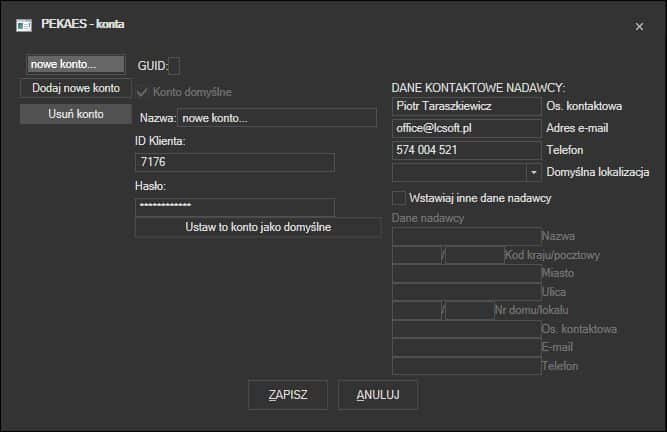Click the ID Klienta field showing 7176

(x=235, y=162)
